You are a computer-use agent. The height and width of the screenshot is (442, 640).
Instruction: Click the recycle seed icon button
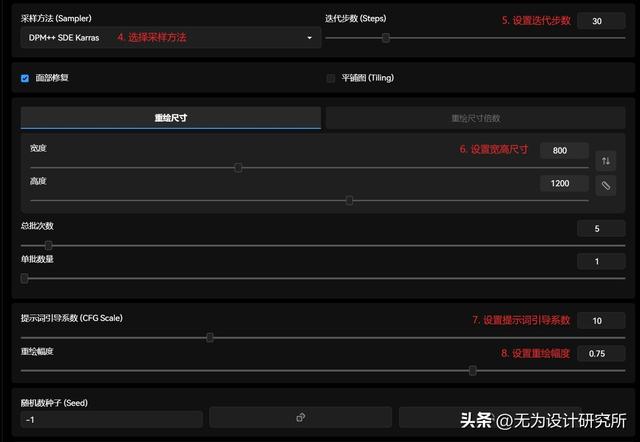click(x=300, y=417)
